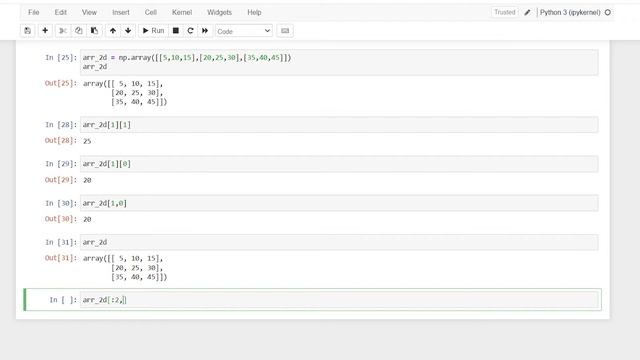Open the Help menu
This screenshot has height=360, width=640.
[254, 12]
